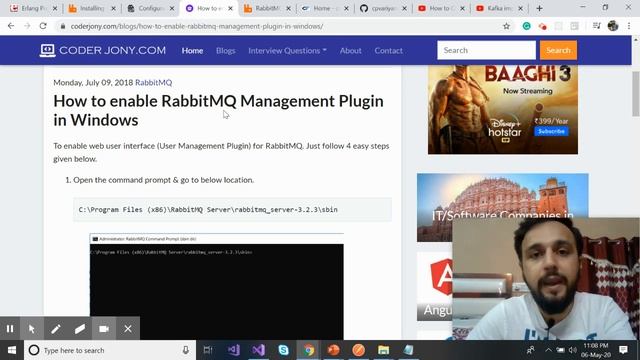Click the volume speaker tray icon

tap(573, 350)
